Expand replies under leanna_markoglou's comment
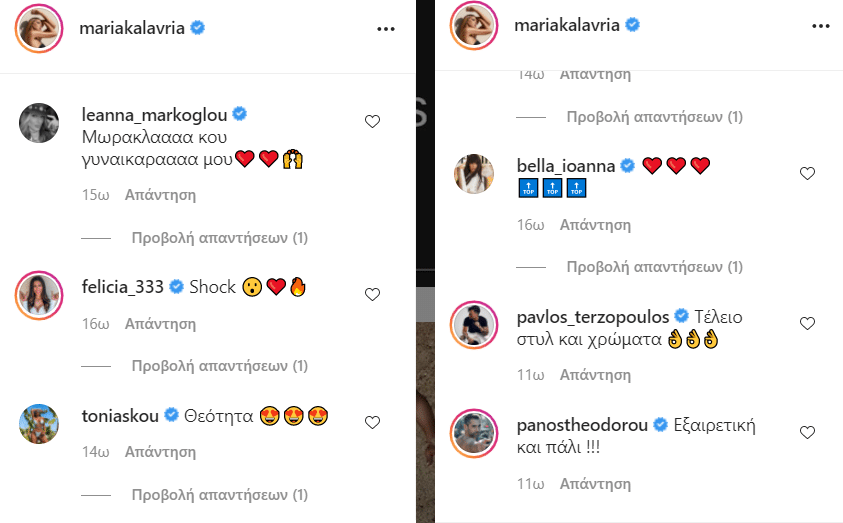This screenshot has width=843, height=523. click(x=219, y=238)
